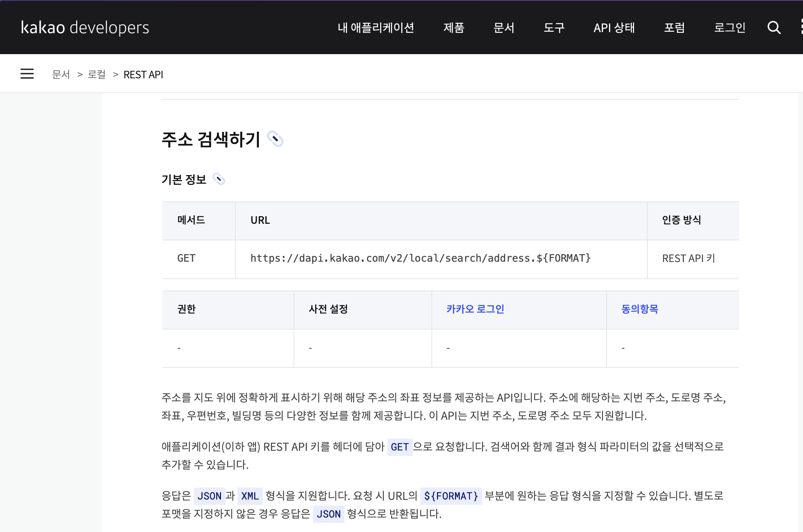
Task: Go to the 포럼 page
Action: 674,27
